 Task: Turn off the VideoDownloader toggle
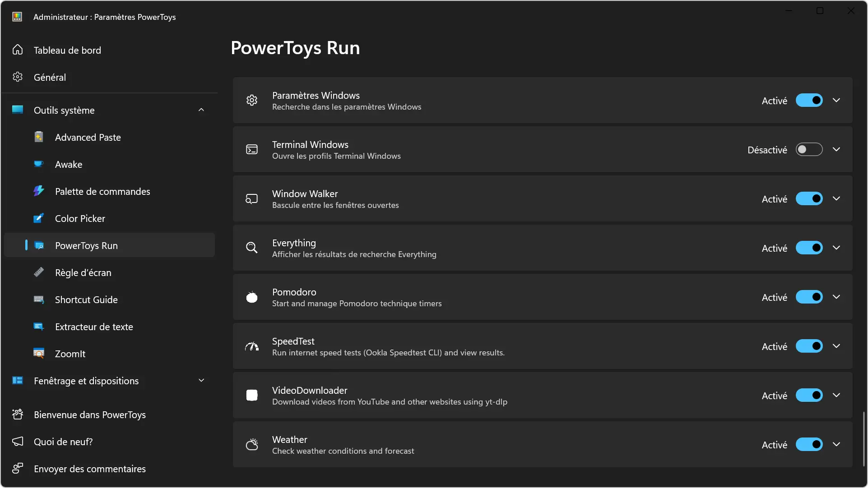click(809, 395)
